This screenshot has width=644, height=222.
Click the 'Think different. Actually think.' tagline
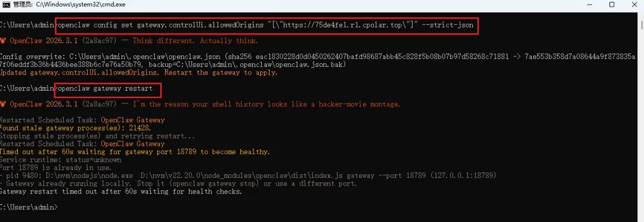click(x=195, y=41)
